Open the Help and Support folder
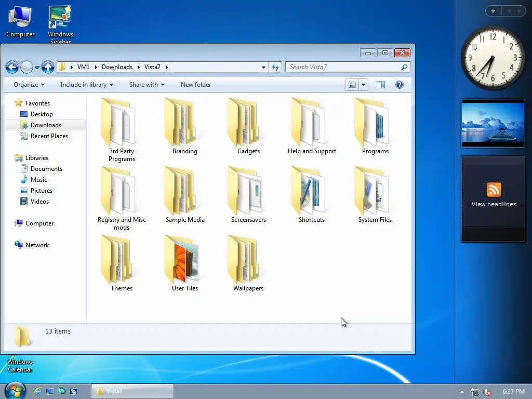The width and height of the screenshot is (532, 399). coord(312,126)
